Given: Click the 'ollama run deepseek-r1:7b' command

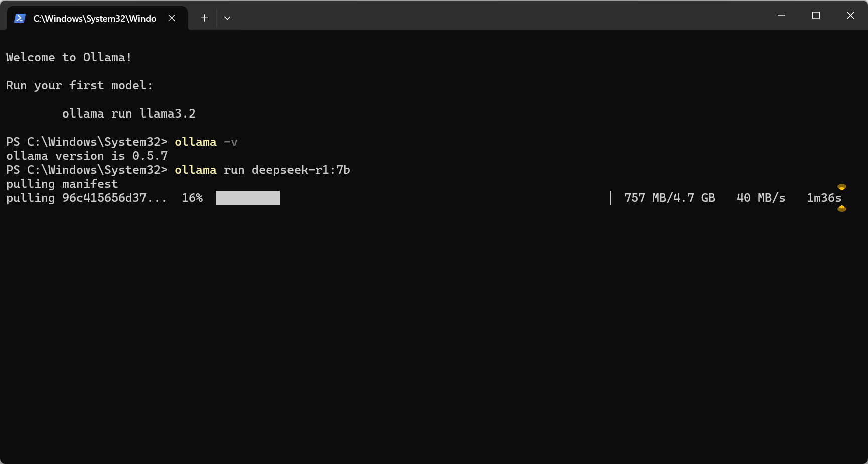Looking at the screenshot, I should click(x=262, y=170).
